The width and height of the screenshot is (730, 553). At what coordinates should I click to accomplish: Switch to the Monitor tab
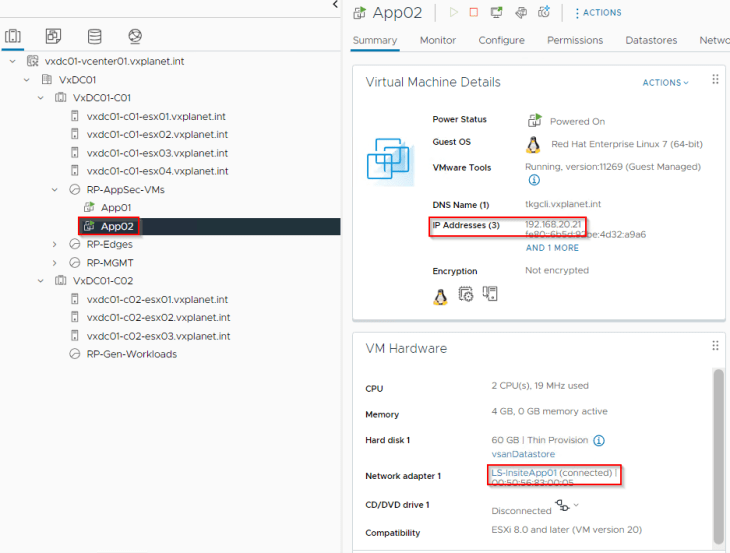pos(438,40)
